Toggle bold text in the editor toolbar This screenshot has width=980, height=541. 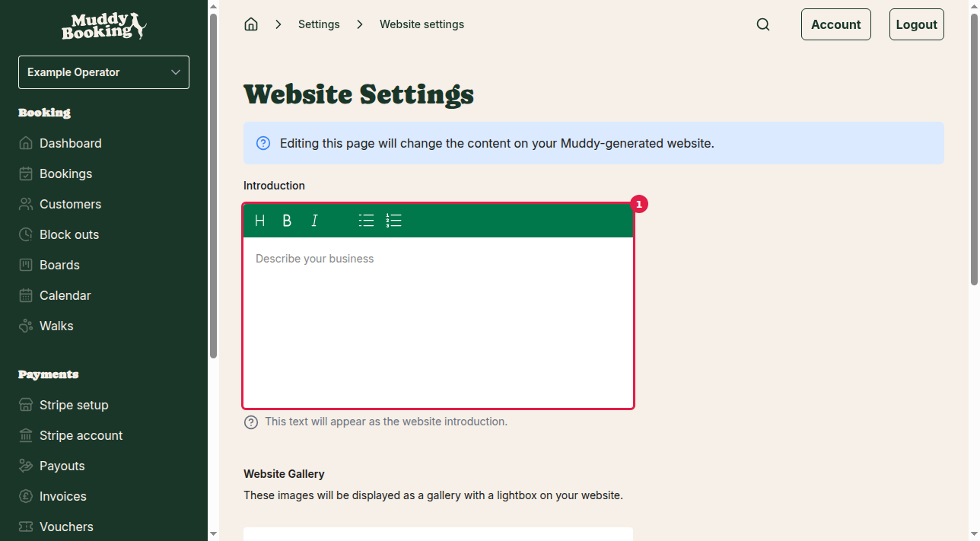tap(287, 221)
